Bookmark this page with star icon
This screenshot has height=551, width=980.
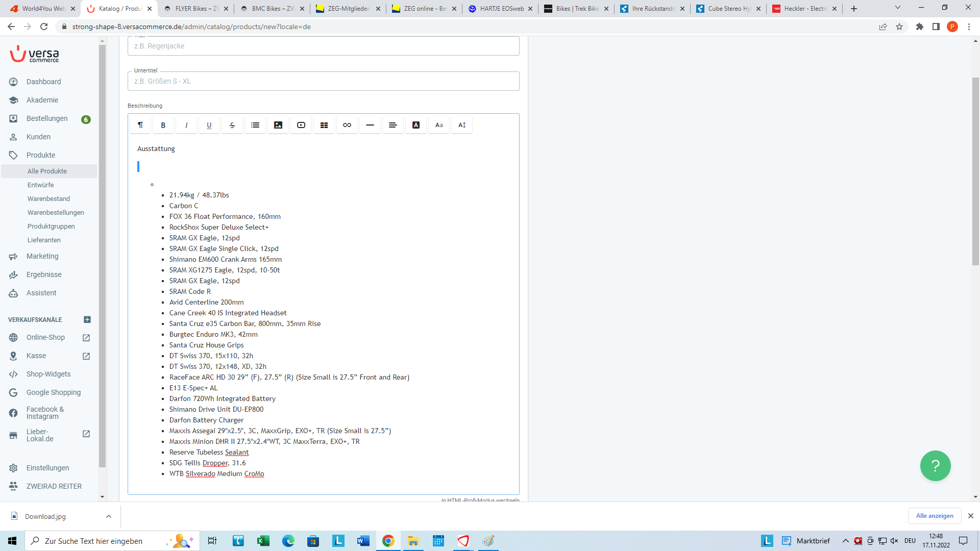(899, 27)
